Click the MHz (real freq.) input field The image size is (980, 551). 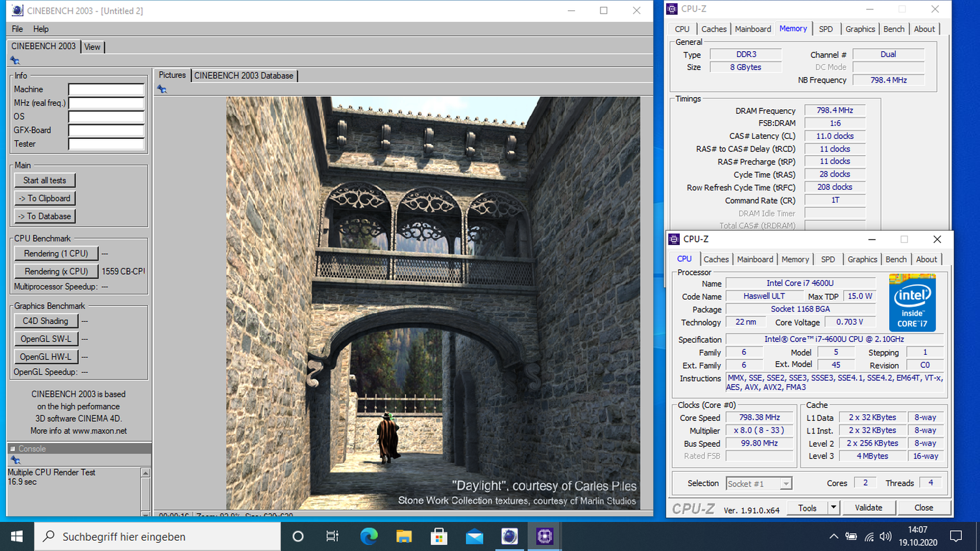click(x=107, y=103)
